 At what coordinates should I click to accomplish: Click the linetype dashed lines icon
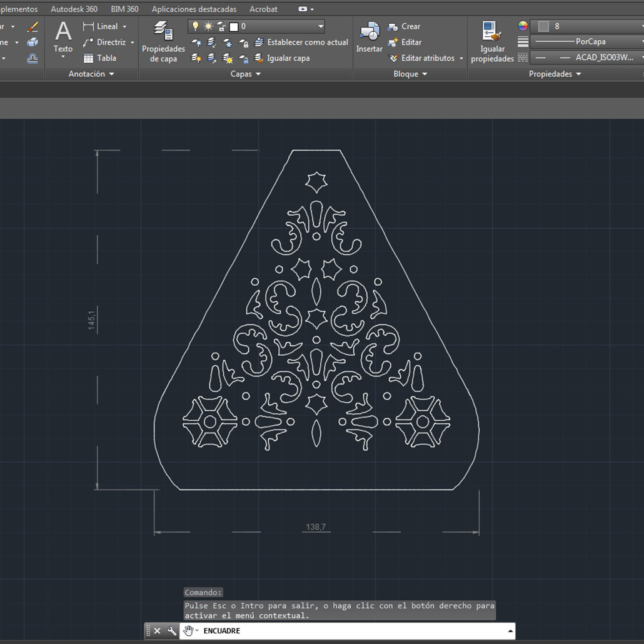523,58
